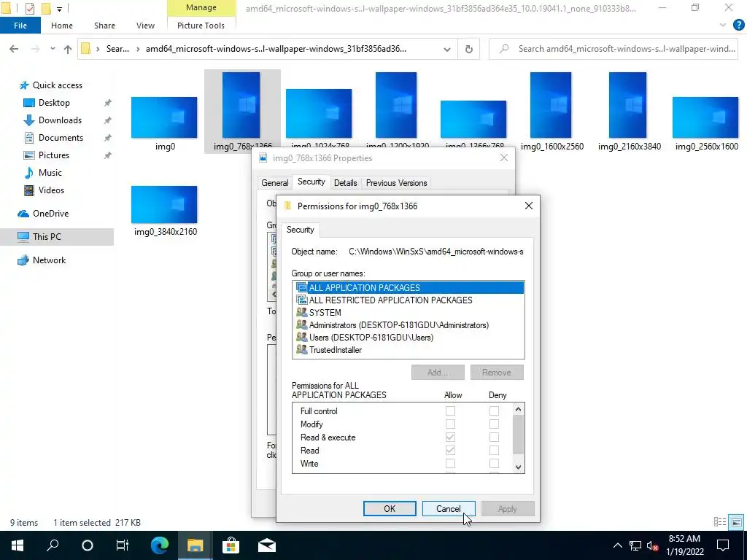
Task: Open Picture Tools ribbon tab
Action: coord(201,26)
